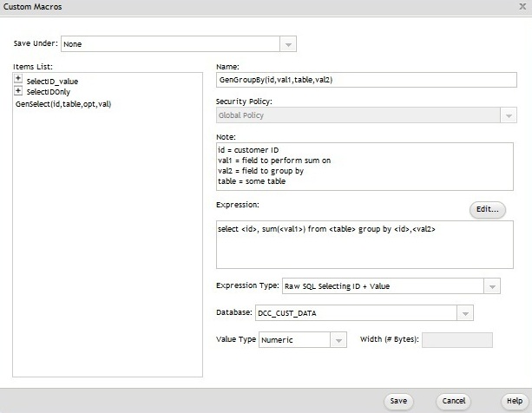Viewport: 532px width, 413px height.
Task: Click the Cancel button
Action: click(453, 401)
